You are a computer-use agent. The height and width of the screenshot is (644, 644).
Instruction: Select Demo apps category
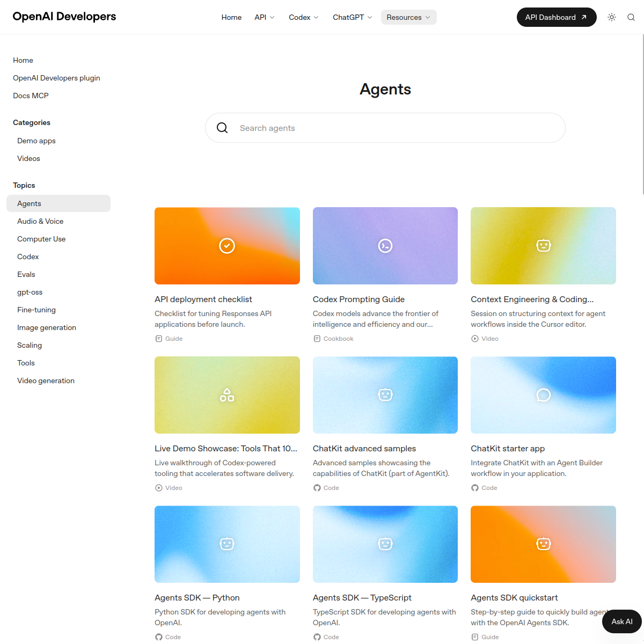(x=36, y=141)
